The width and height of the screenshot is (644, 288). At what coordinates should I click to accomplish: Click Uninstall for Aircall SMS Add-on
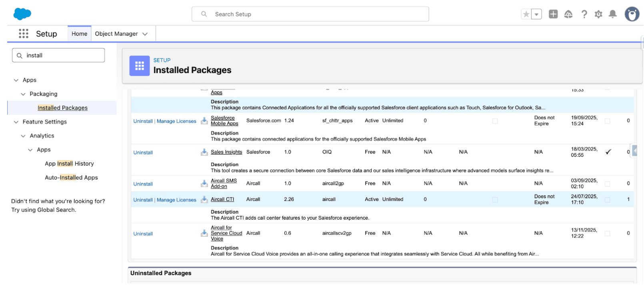tap(143, 184)
